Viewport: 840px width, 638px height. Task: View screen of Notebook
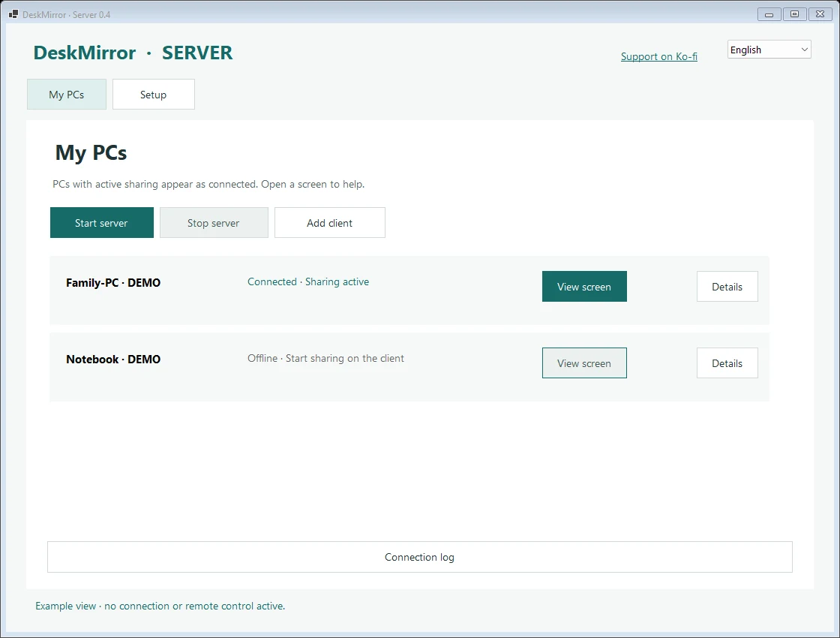(x=584, y=363)
